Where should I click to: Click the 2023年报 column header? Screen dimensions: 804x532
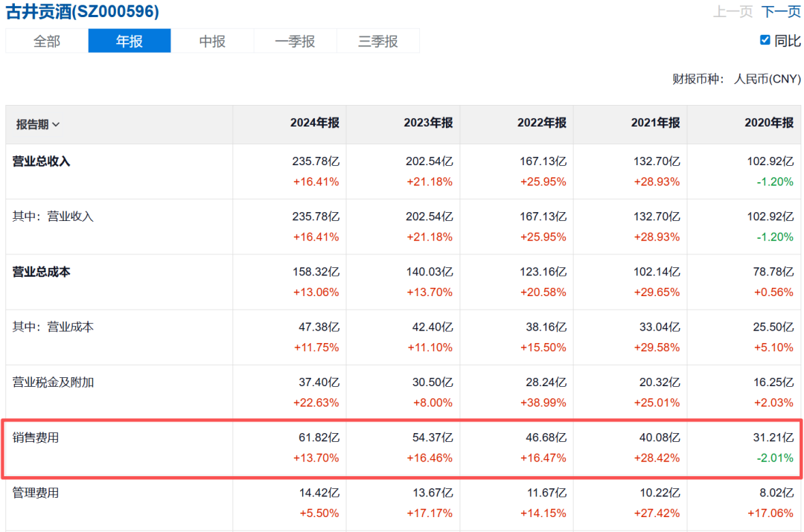(428, 123)
